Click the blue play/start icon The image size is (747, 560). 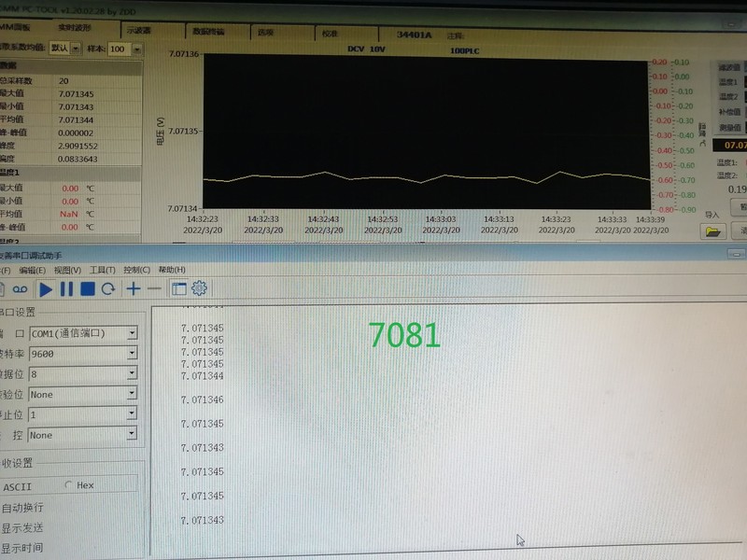click(x=45, y=289)
